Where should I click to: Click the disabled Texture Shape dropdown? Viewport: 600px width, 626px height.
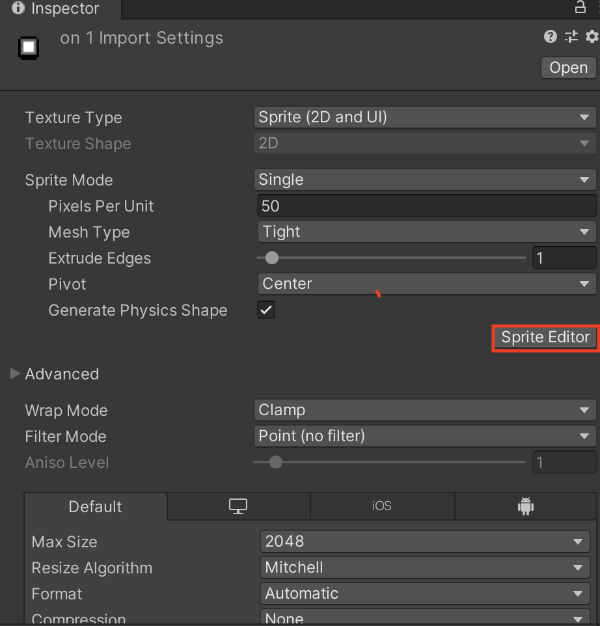[425, 143]
